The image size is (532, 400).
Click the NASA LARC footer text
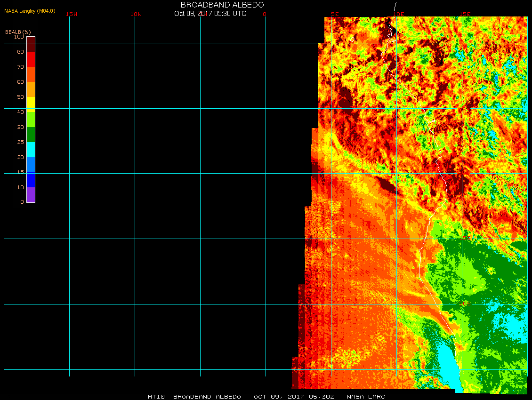point(366,397)
